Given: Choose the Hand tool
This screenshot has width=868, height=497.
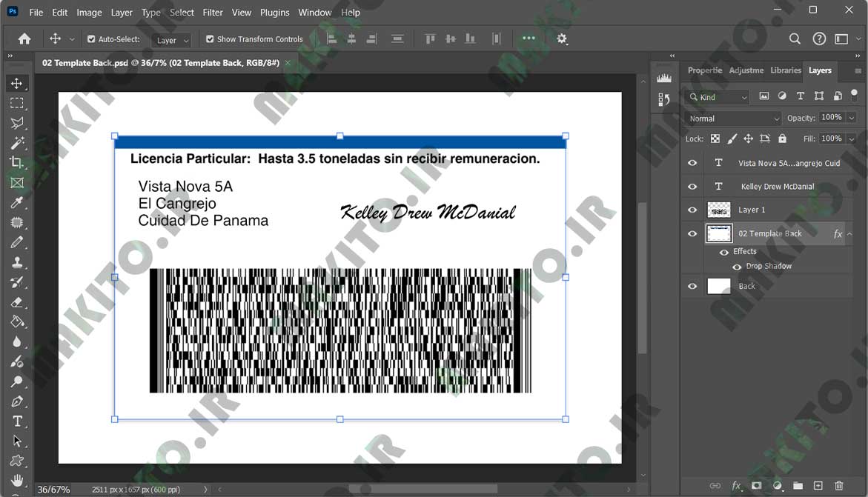Looking at the screenshot, I should click(16, 481).
